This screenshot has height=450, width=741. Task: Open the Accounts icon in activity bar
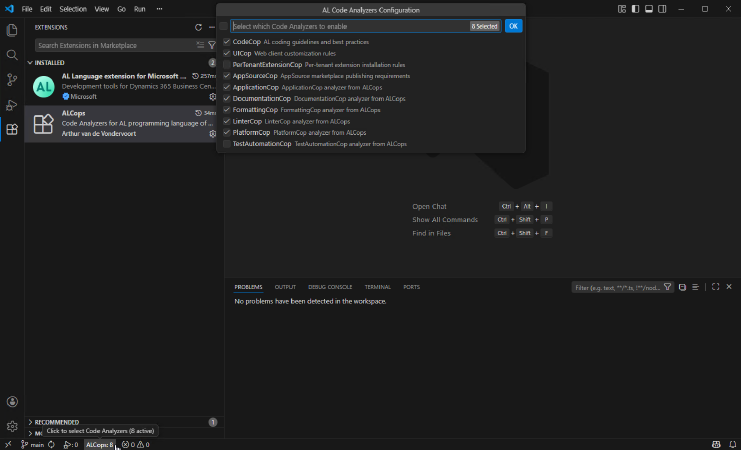click(x=12, y=402)
